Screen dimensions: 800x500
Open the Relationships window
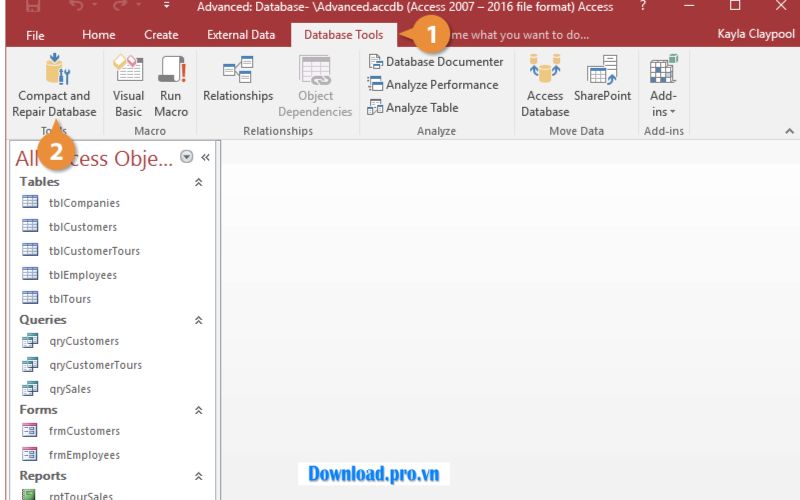coord(238,80)
